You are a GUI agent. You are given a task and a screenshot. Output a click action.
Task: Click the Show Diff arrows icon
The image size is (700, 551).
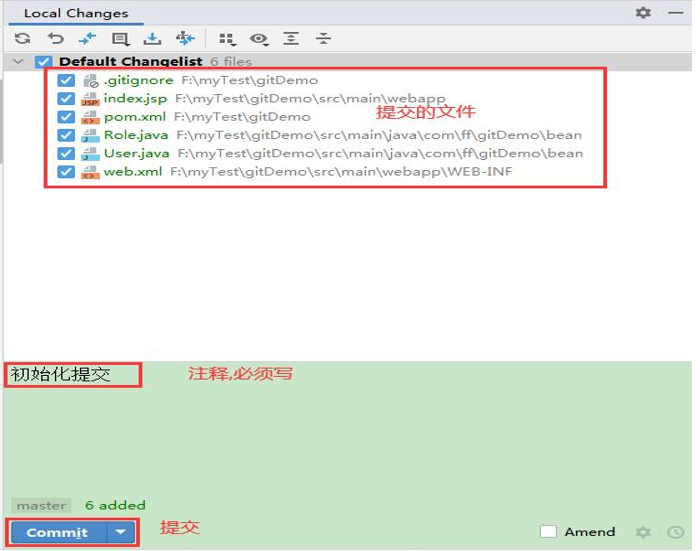coord(88,38)
